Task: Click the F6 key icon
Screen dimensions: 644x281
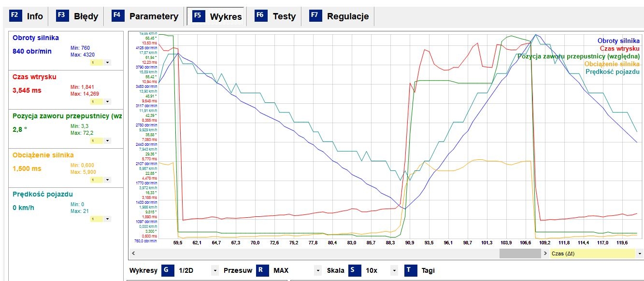Action: coord(261,15)
